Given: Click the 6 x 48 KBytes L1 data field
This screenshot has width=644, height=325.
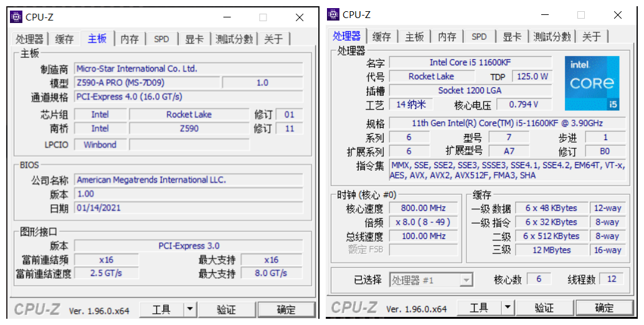Looking at the screenshot, I should (x=551, y=208).
